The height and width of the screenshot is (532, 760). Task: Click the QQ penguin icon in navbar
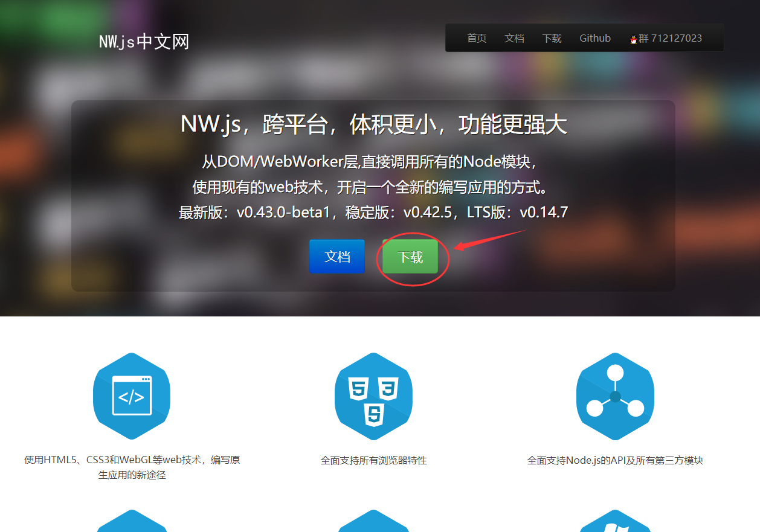coord(634,37)
